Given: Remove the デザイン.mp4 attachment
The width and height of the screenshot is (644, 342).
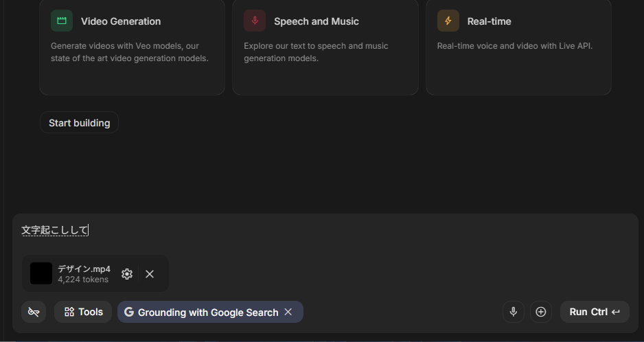Looking at the screenshot, I should 150,274.
